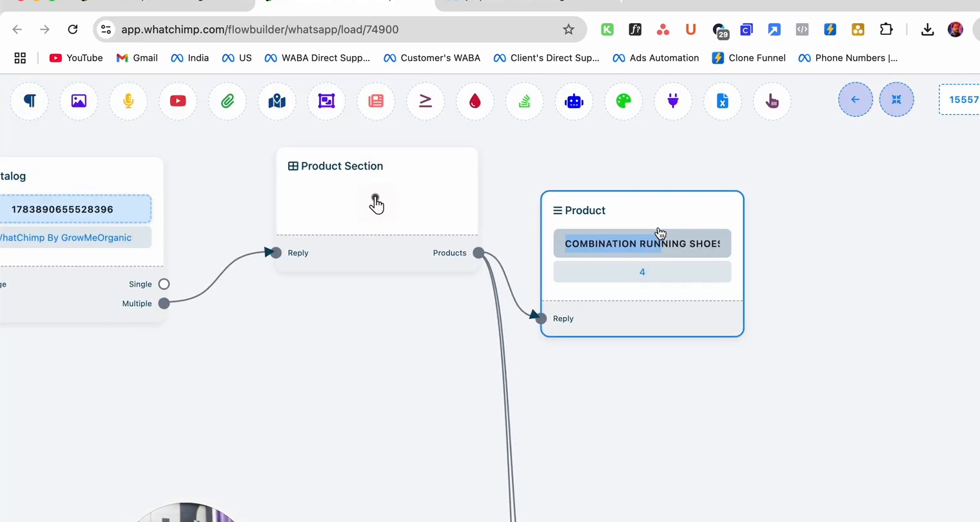980x522 pixels.
Task: Open the apps grid in bookmarks bar
Action: (20, 58)
